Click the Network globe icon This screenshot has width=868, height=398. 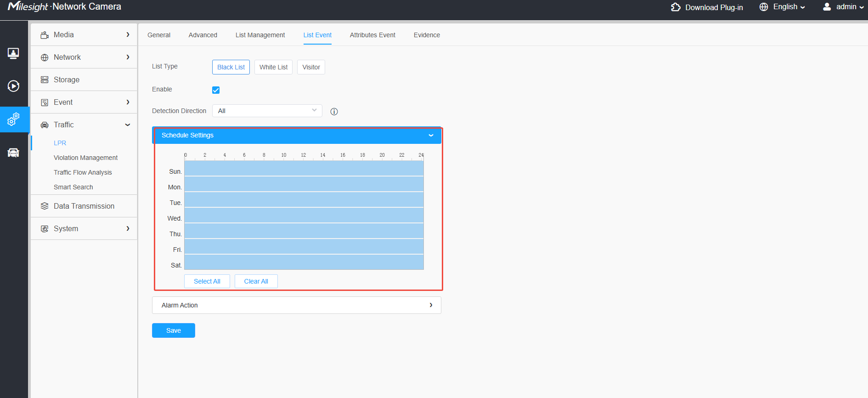(45, 57)
